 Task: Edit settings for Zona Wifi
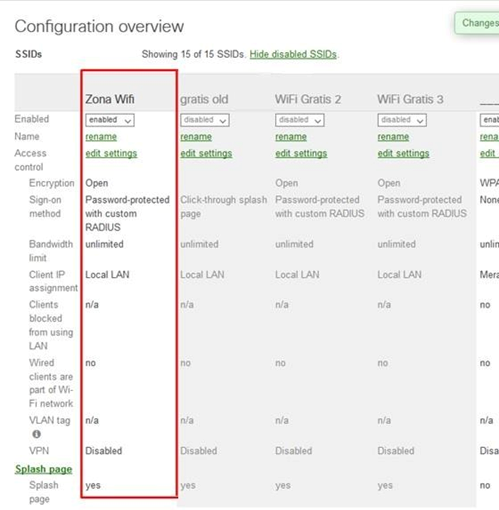tap(111, 153)
